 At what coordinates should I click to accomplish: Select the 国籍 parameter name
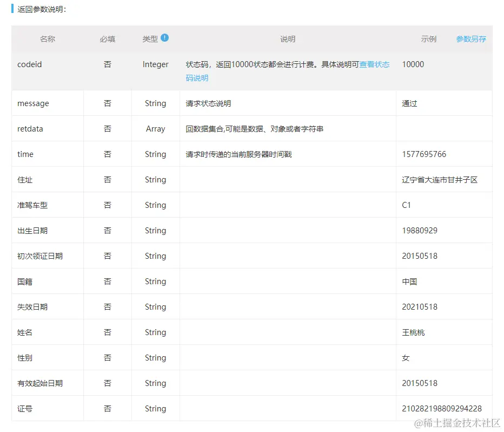[x=25, y=282]
